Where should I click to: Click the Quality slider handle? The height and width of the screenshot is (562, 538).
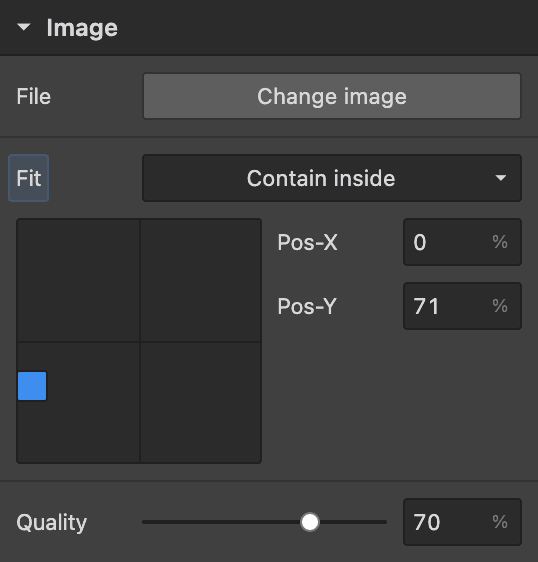(310, 522)
